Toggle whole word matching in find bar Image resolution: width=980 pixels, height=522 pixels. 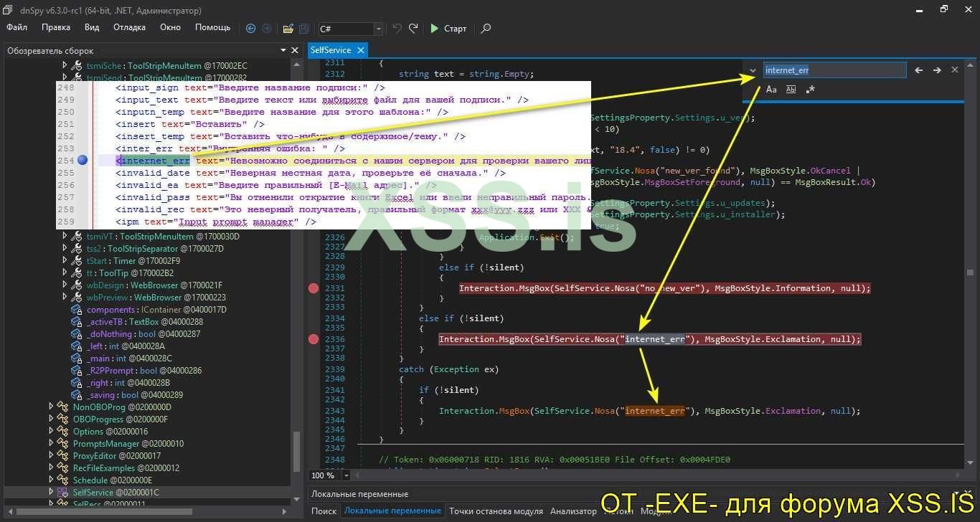(791, 90)
